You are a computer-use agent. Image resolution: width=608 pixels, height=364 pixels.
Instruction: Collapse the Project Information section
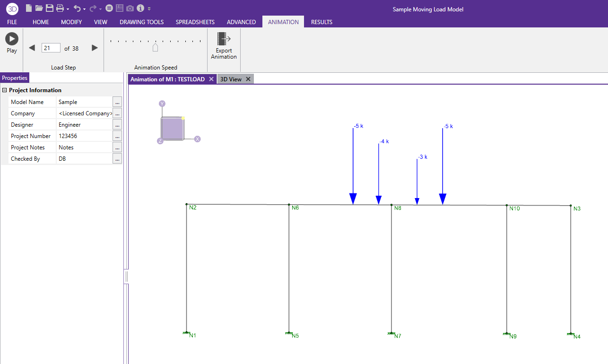(5, 90)
